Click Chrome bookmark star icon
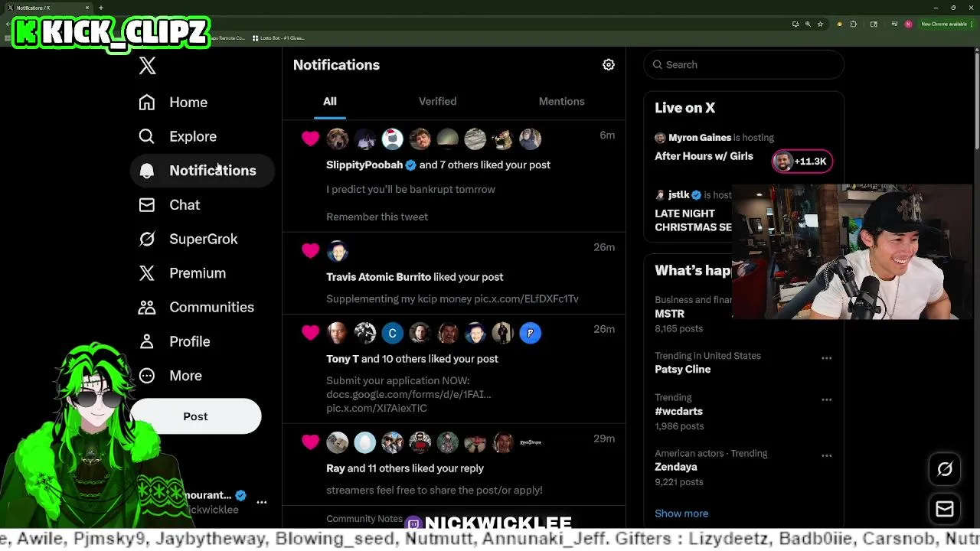The height and width of the screenshot is (551, 980). click(820, 24)
